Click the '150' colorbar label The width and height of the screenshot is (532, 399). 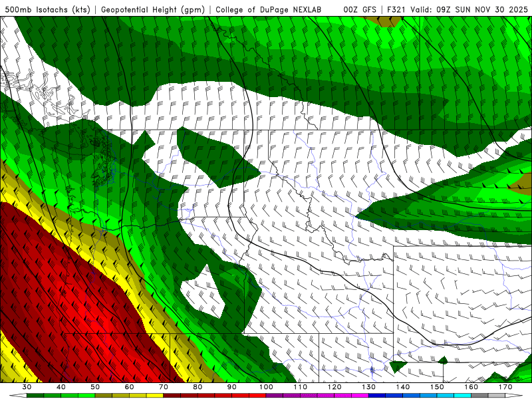(x=437, y=387)
